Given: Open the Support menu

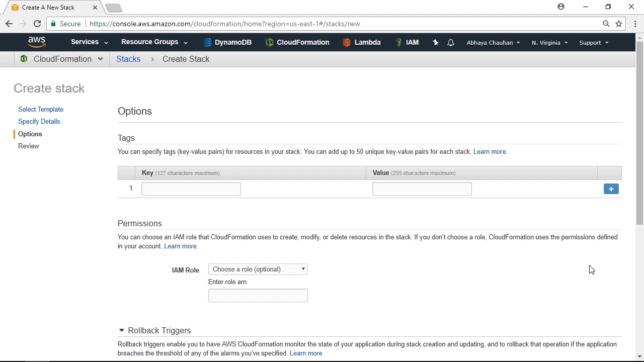Looking at the screenshot, I should click(x=594, y=43).
